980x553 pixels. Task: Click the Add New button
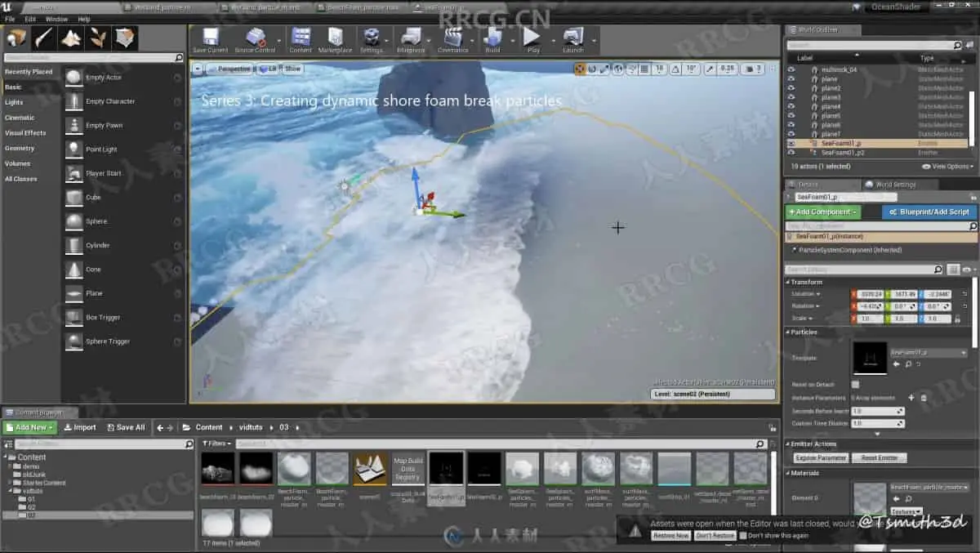point(30,427)
